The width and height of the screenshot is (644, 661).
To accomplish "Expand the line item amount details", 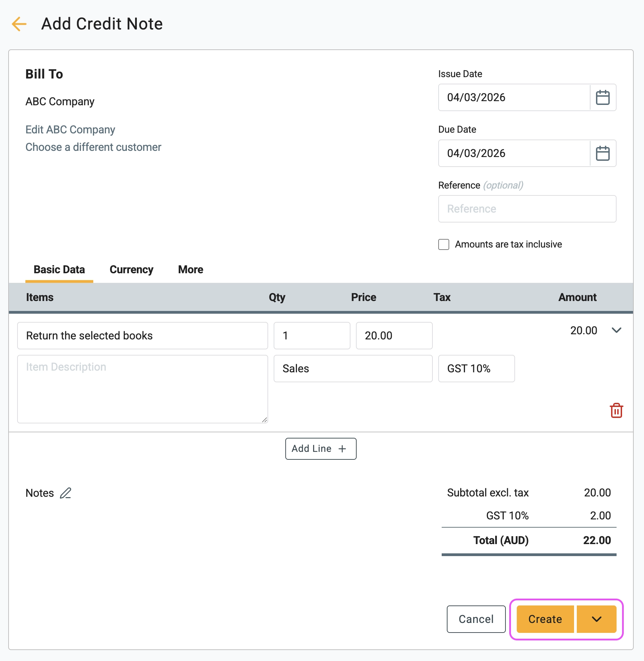I will coord(617,330).
